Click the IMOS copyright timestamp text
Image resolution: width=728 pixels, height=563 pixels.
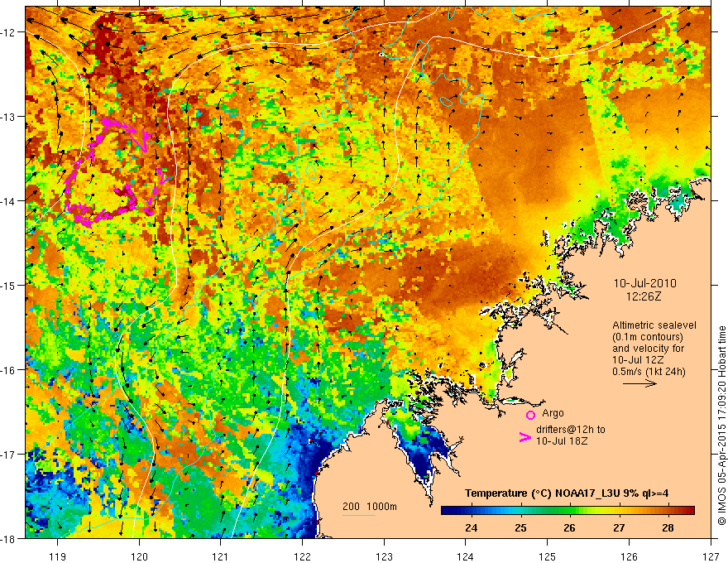tap(721, 426)
